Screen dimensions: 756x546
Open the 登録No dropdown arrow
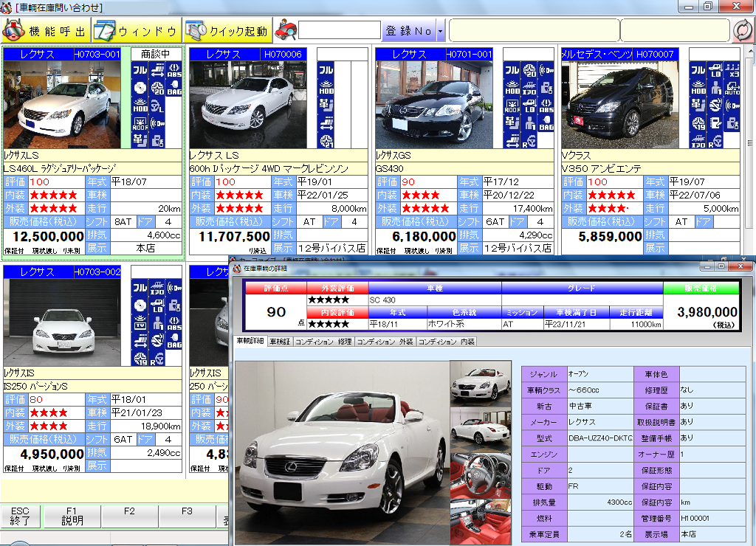(x=440, y=31)
